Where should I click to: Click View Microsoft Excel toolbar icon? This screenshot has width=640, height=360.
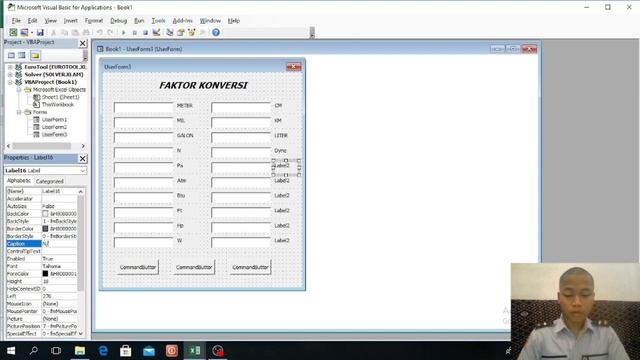tap(13, 32)
